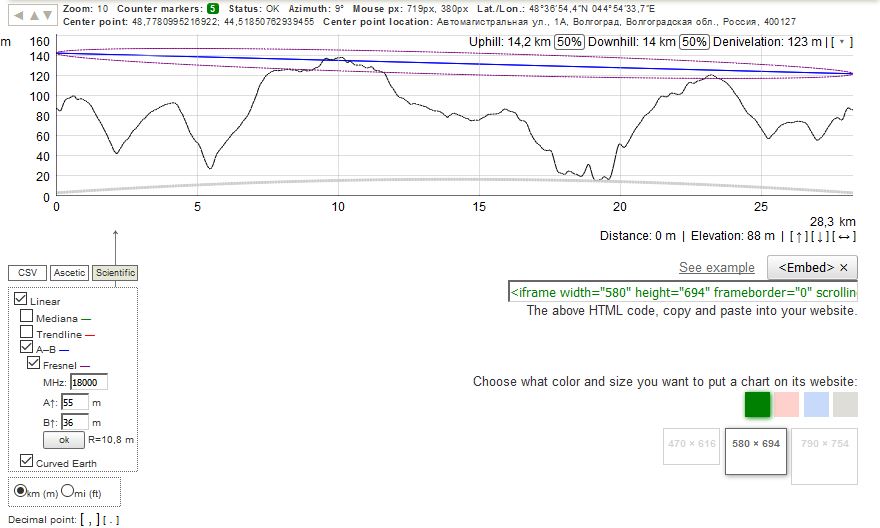The width and height of the screenshot is (880, 528).
Task: Enable the Mediana checkbox
Action: (28, 318)
